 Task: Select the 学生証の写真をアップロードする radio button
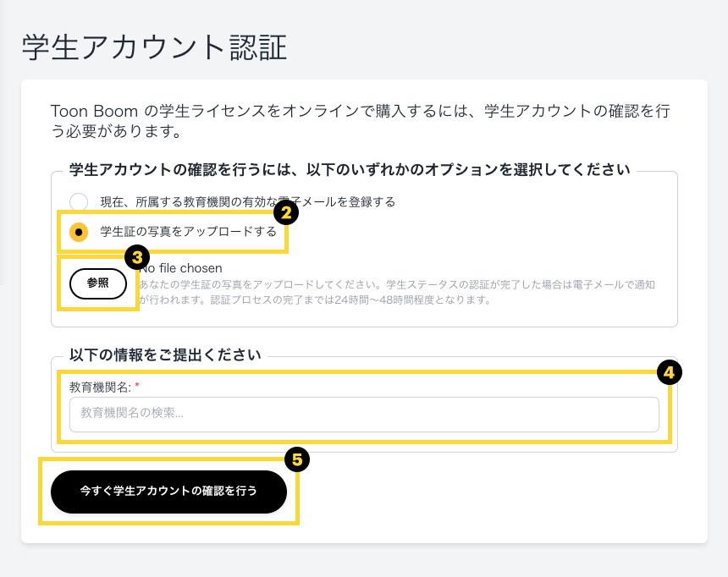coord(79,231)
